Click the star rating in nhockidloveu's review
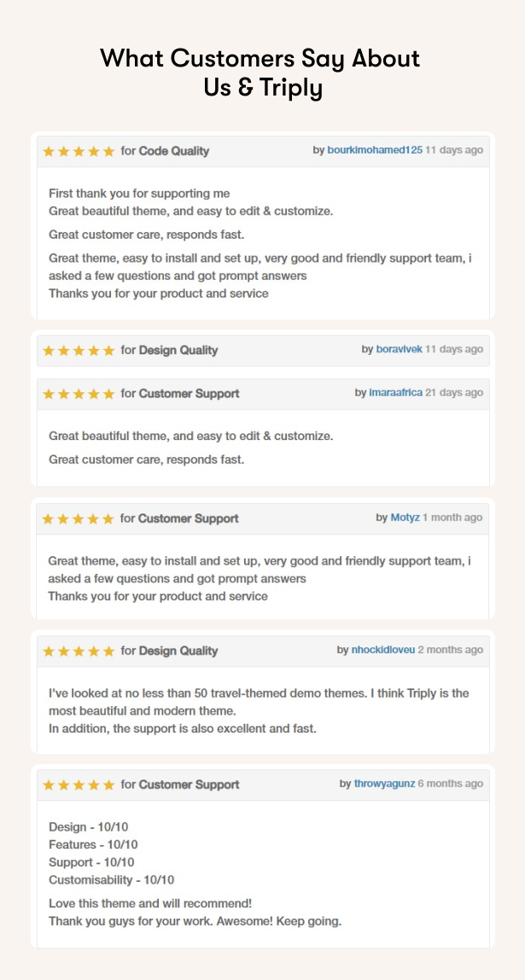Image resolution: width=525 pixels, height=980 pixels. click(x=79, y=652)
